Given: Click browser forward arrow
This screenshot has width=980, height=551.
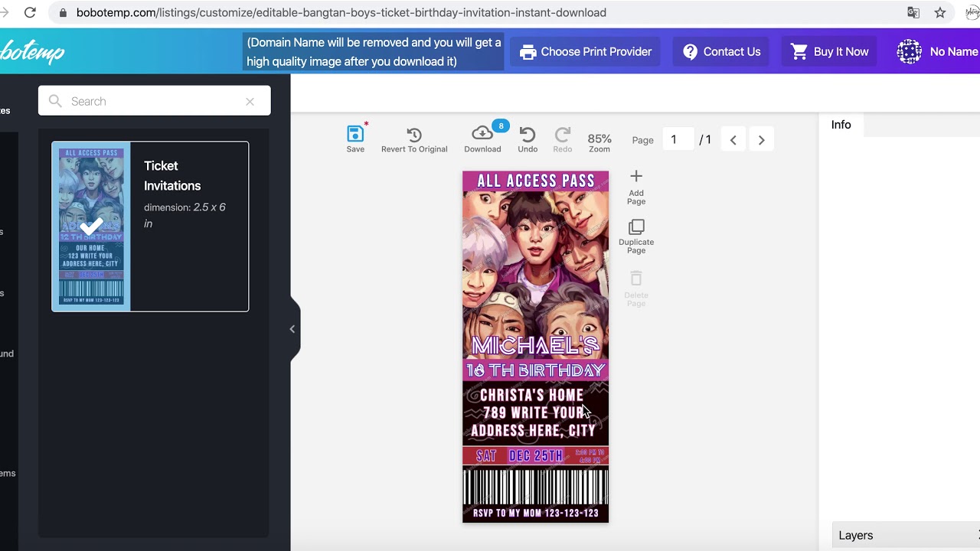Looking at the screenshot, I should pyautogui.click(x=5, y=12).
